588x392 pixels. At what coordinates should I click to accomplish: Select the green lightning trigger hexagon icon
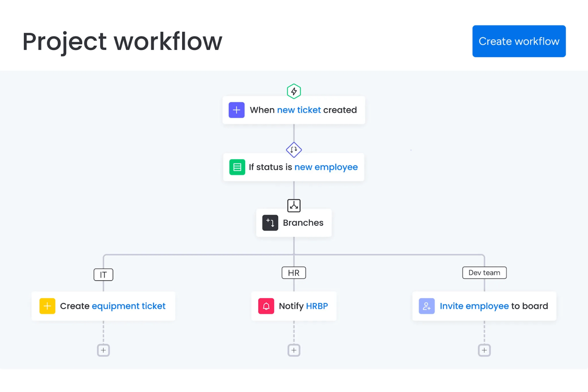(x=294, y=91)
